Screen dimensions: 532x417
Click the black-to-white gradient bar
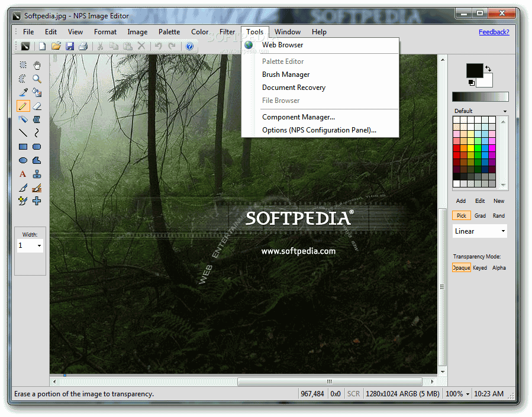point(481,96)
